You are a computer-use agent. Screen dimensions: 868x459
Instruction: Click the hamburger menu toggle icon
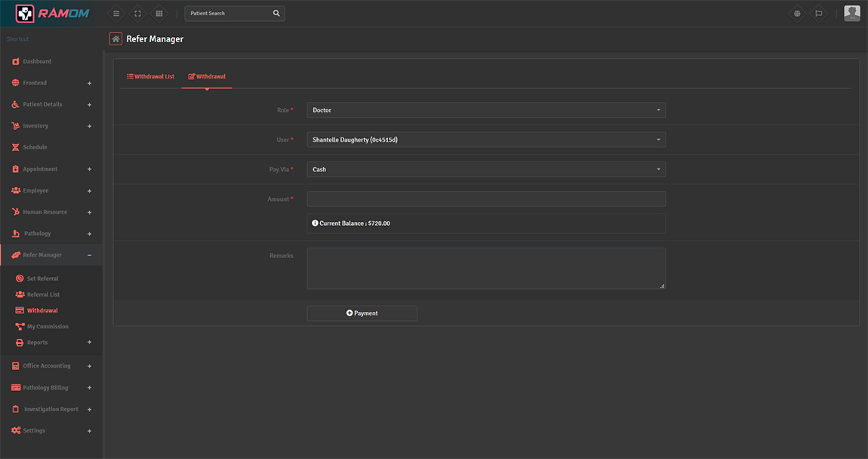tap(115, 14)
